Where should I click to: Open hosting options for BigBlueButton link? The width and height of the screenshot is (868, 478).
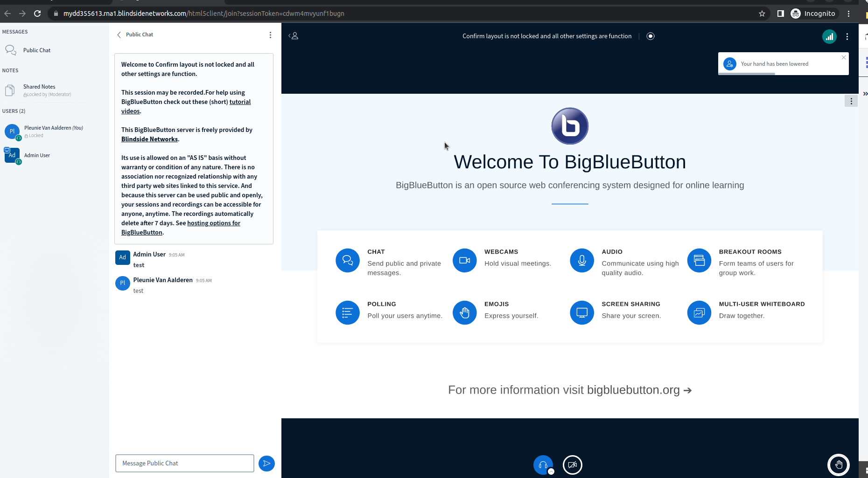pos(214,223)
